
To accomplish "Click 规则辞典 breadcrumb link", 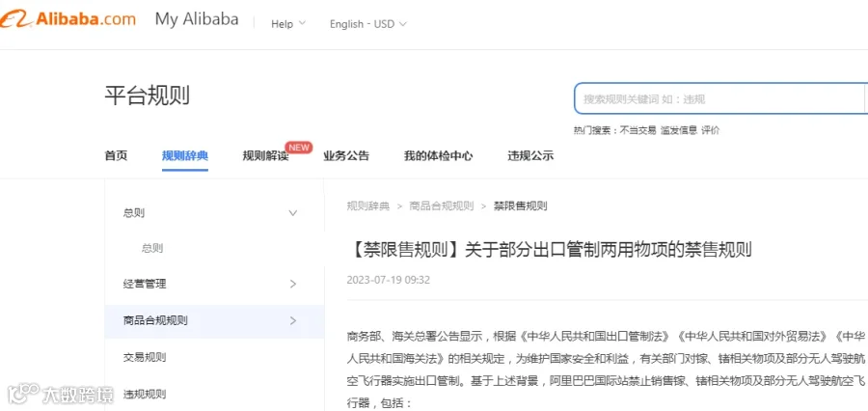I will click(368, 206).
